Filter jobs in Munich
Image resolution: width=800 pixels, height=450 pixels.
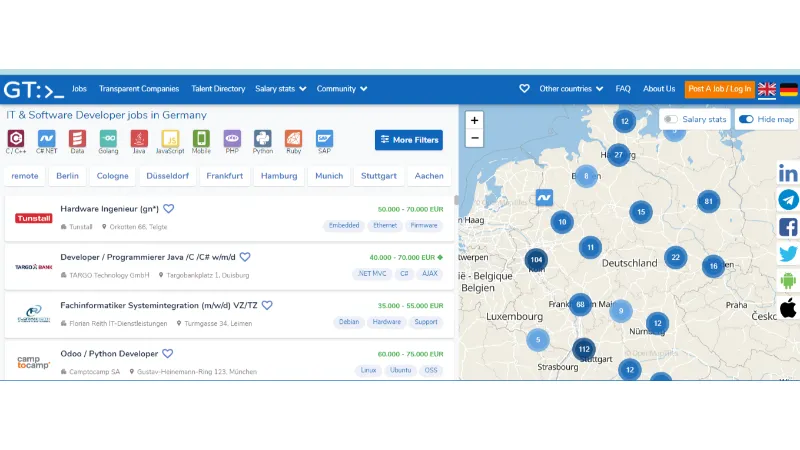click(x=329, y=176)
